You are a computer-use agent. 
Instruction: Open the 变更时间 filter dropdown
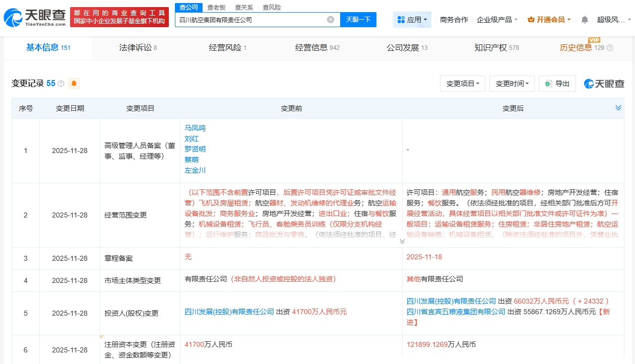tap(512, 84)
